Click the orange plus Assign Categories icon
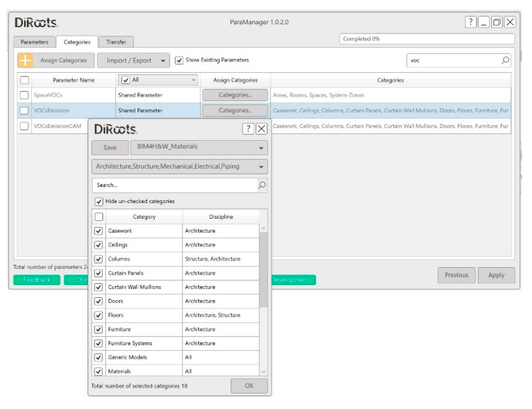532x409 pixels. 25,60
